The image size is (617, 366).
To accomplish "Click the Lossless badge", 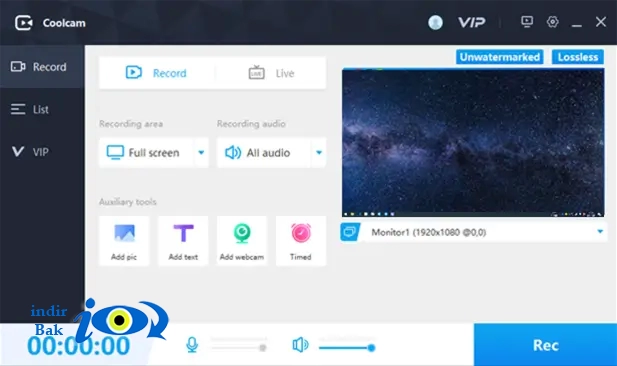I will click(578, 57).
